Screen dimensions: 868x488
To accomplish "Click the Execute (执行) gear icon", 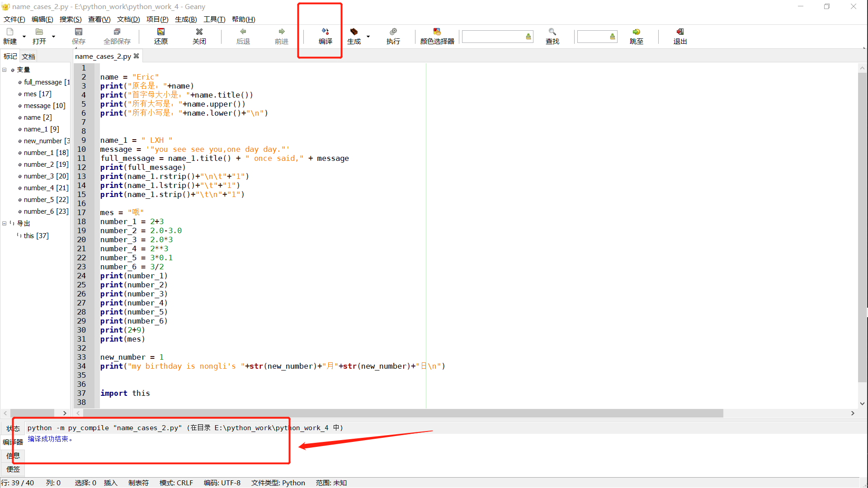I will click(393, 32).
